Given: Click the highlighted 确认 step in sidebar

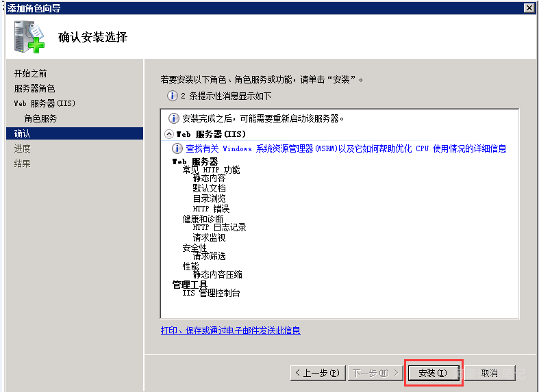Looking at the screenshot, I should (x=23, y=133).
